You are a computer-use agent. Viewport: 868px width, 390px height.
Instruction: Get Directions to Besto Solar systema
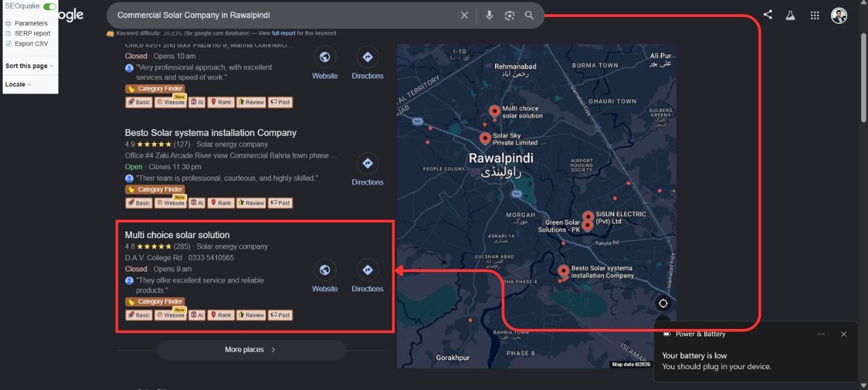[x=368, y=170]
